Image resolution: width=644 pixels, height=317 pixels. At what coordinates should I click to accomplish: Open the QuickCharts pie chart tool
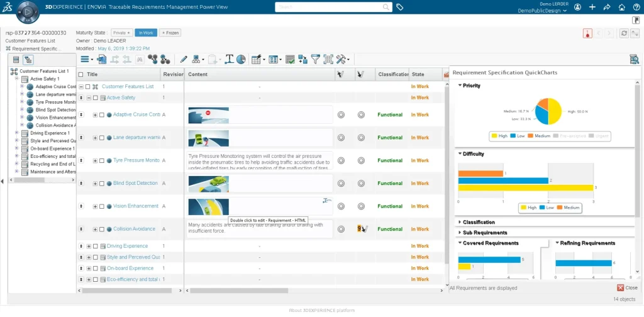[241, 59]
